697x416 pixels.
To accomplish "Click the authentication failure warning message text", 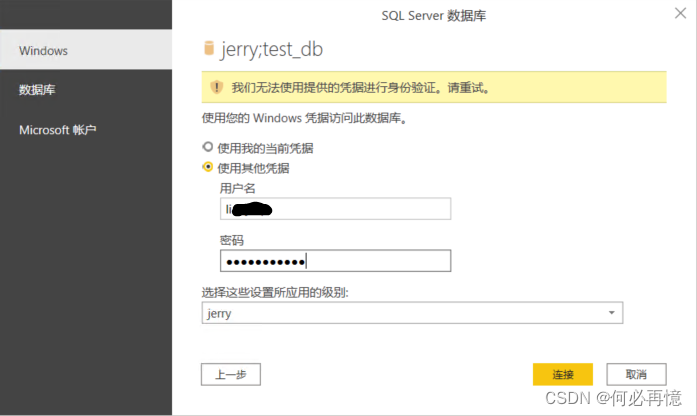I will [361, 88].
